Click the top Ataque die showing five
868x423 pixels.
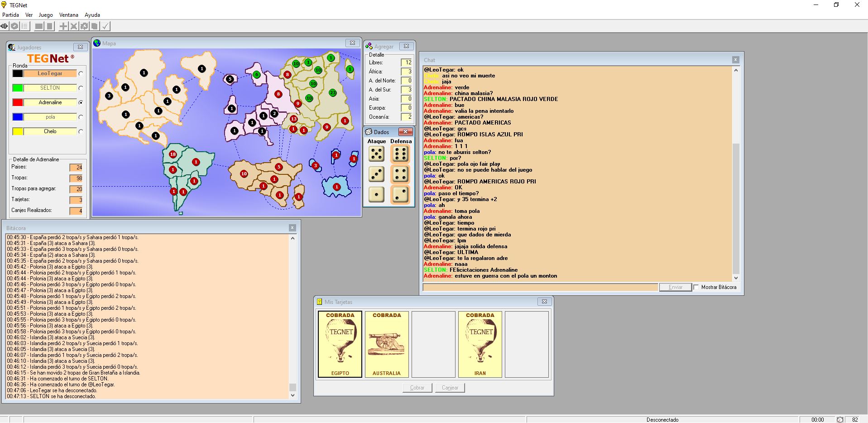pyautogui.click(x=376, y=154)
